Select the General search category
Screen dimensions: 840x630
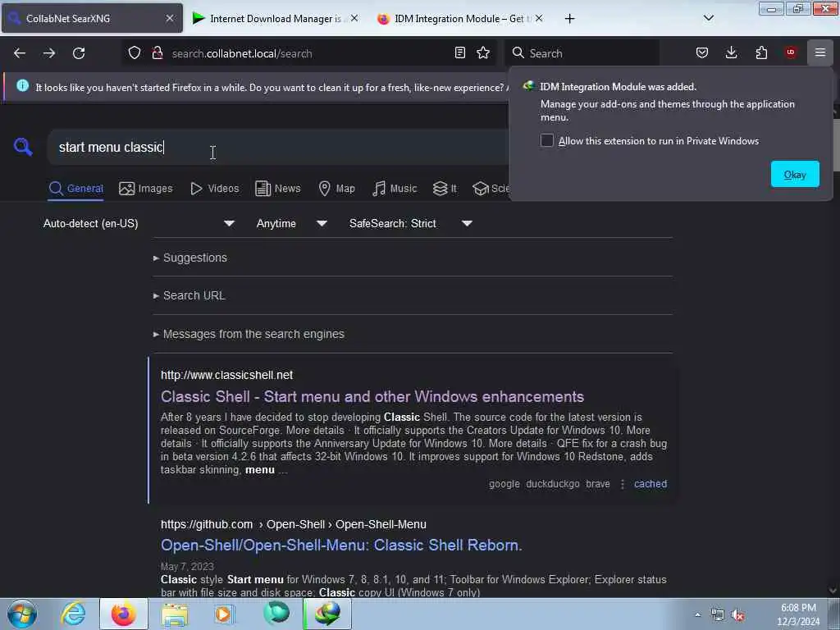tap(76, 189)
